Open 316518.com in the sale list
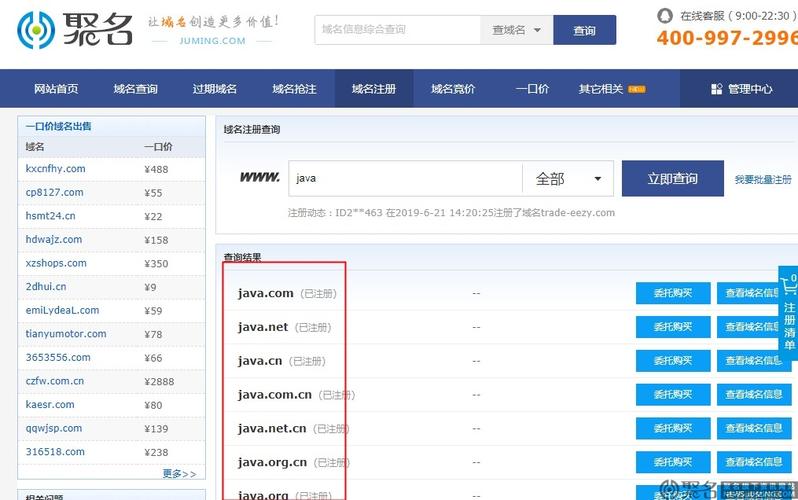 (55, 452)
